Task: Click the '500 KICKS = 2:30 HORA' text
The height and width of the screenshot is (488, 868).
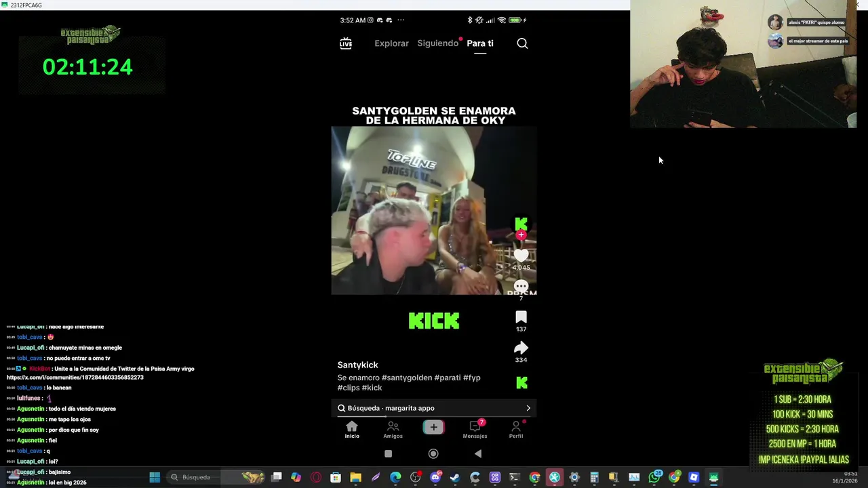Action: [x=802, y=429]
